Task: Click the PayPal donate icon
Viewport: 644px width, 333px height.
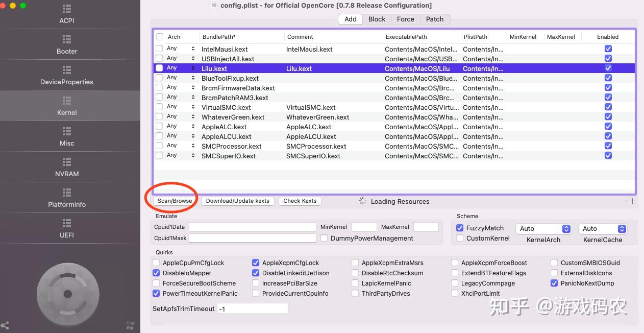Action: [130, 325]
